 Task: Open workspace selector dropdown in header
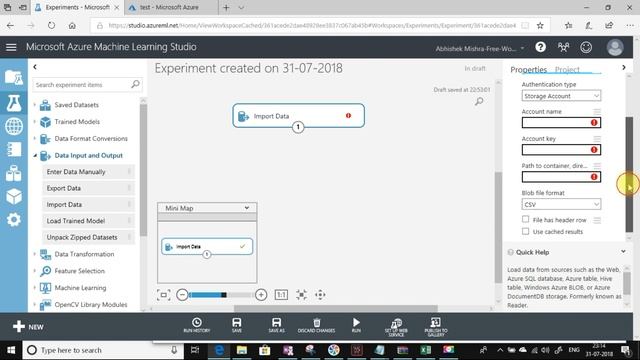coord(480,49)
